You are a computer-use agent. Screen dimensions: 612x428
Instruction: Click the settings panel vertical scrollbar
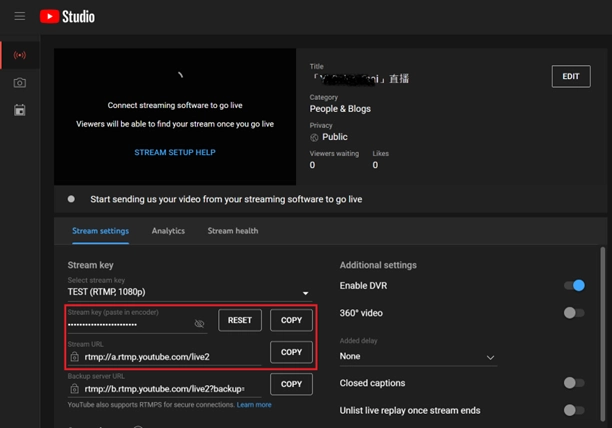coord(603,334)
